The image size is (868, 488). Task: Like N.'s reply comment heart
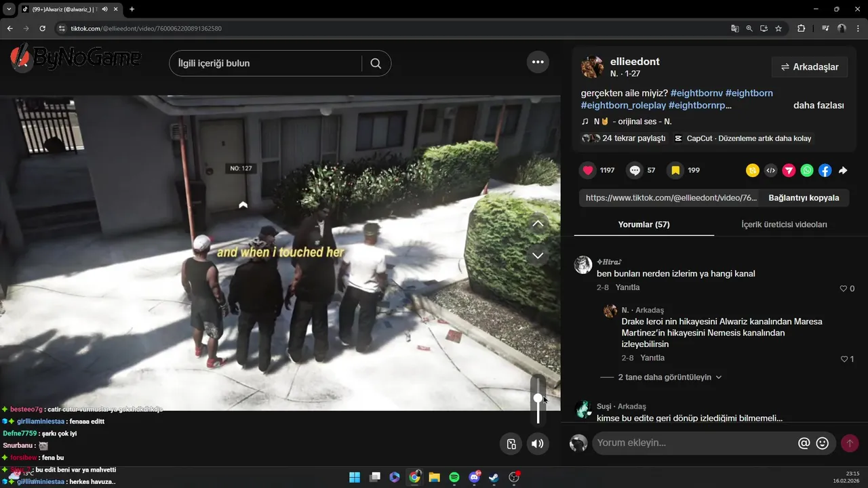click(x=844, y=359)
